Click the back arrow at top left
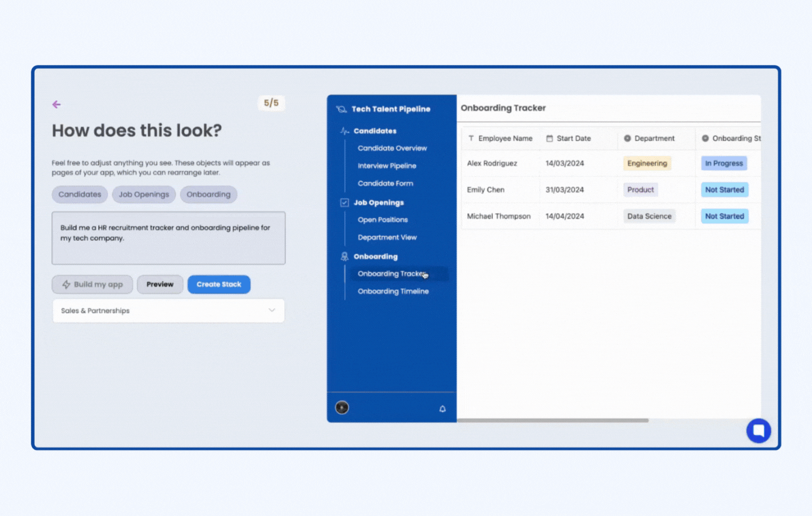The width and height of the screenshot is (812, 516). pos(56,104)
